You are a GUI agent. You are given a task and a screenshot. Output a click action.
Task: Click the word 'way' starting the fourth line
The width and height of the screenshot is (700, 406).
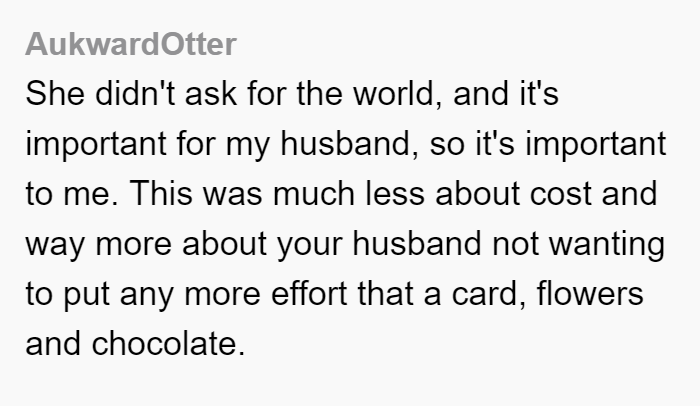click(55, 244)
